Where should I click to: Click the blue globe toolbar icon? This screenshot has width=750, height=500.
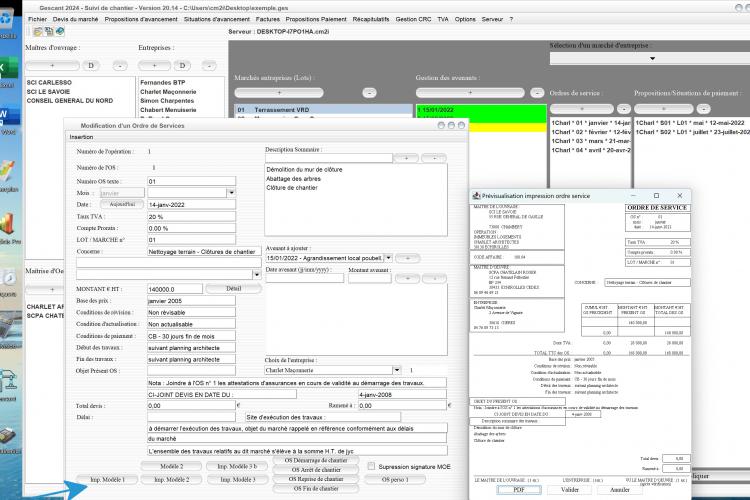click(60, 32)
